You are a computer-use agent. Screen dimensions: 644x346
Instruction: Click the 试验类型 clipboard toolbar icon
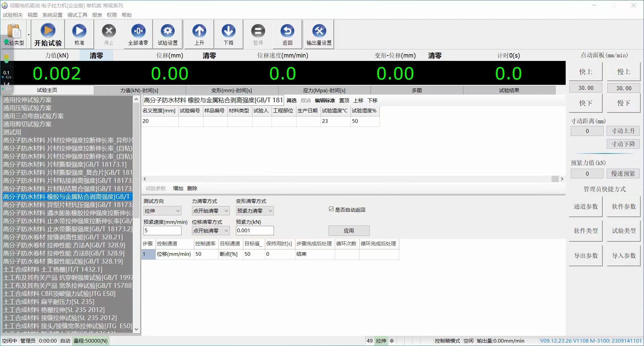click(14, 34)
